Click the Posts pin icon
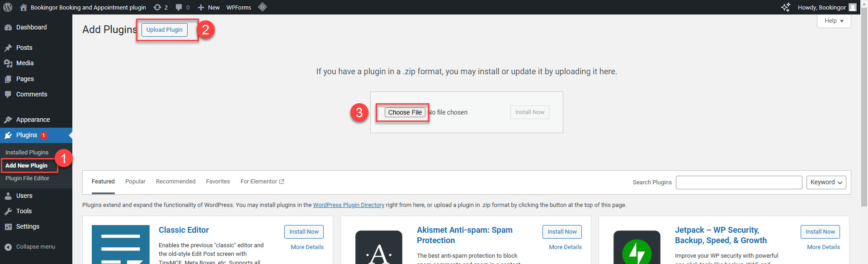Image resolution: width=868 pixels, height=264 pixels. tap(8, 48)
